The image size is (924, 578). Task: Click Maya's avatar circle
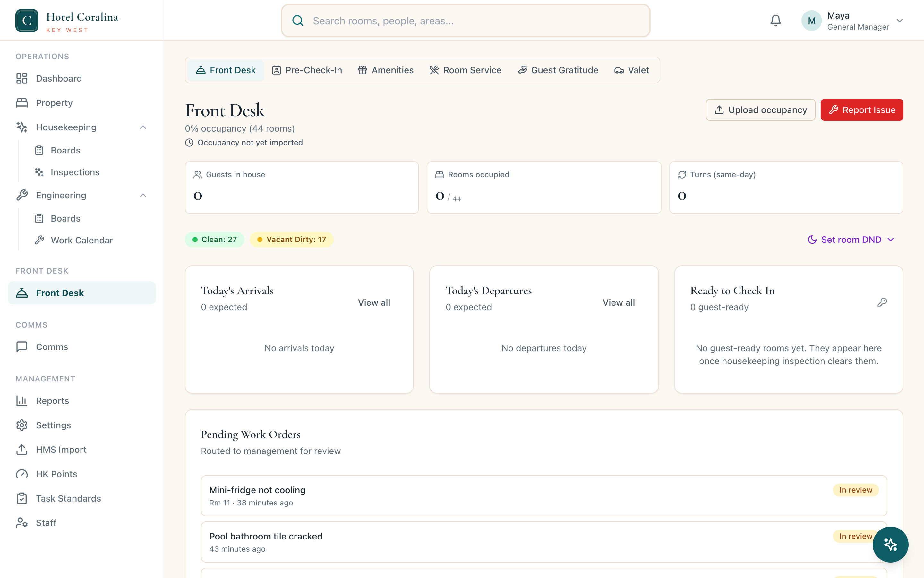point(811,21)
